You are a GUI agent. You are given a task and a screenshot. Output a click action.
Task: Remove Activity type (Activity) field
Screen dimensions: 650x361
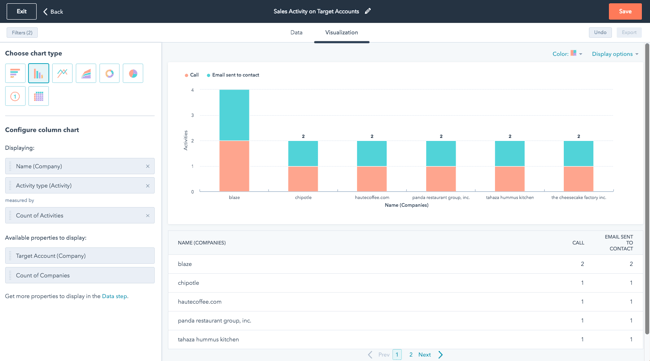tap(148, 186)
